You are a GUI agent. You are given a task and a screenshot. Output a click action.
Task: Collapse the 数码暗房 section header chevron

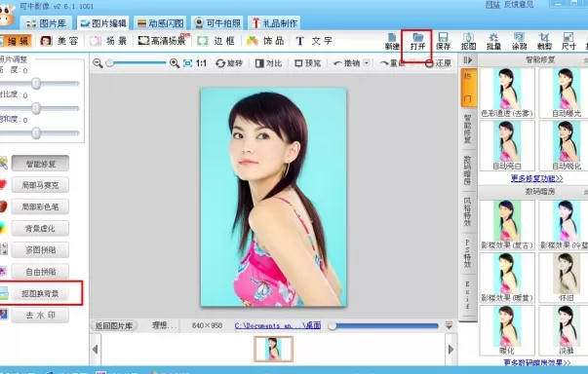point(585,192)
